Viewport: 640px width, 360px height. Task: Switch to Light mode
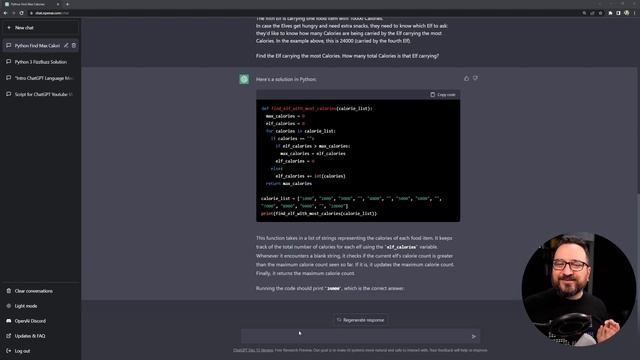(x=40, y=306)
